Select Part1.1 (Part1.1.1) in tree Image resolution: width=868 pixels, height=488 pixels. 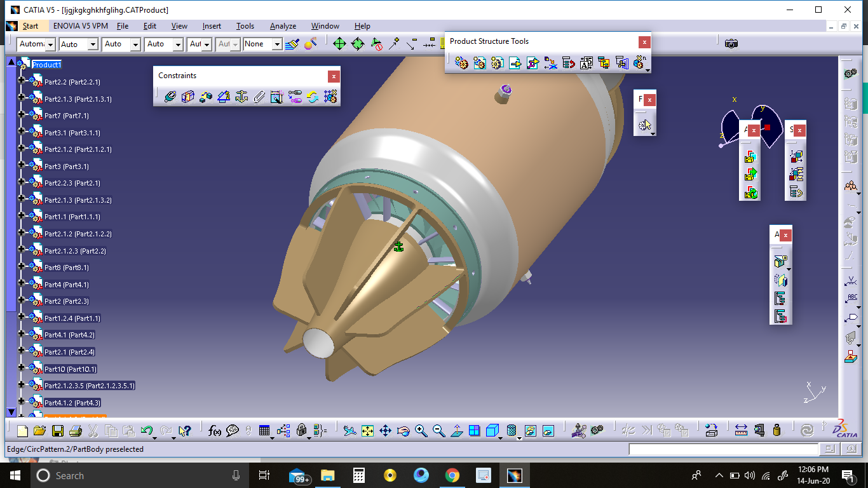pos(72,217)
